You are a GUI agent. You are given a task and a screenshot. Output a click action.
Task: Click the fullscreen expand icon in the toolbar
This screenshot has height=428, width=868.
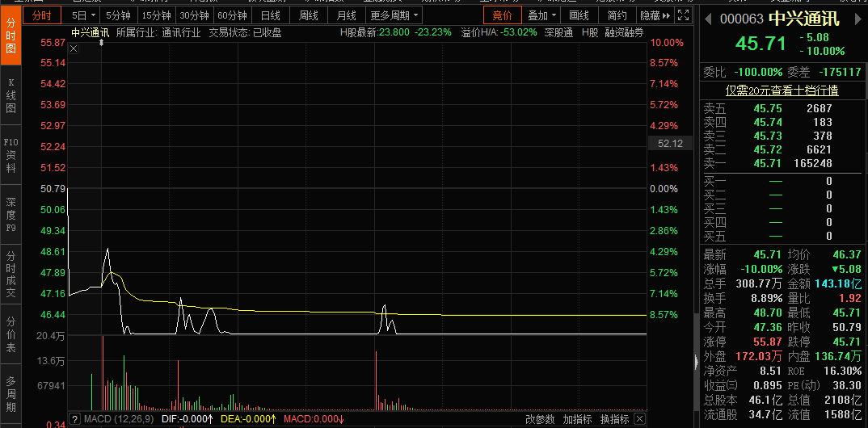(x=684, y=15)
